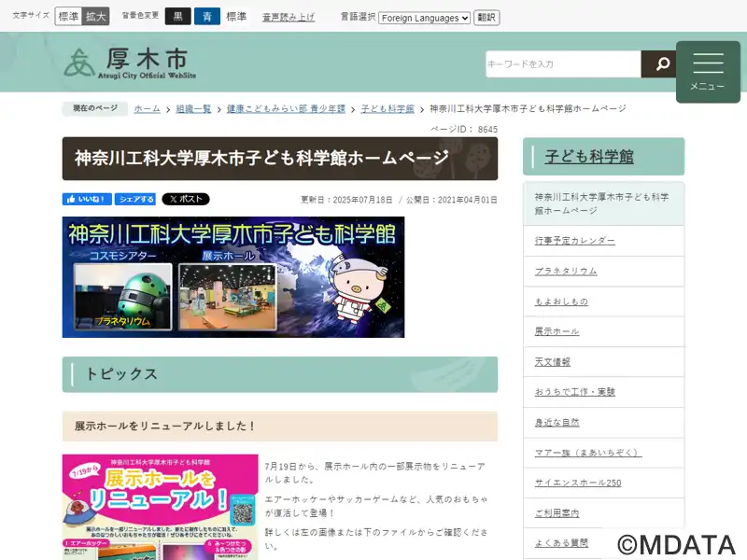This screenshot has width=747, height=560.
Task: Click the 翻訳 translate button
Action: pyautogui.click(x=486, y=18)
